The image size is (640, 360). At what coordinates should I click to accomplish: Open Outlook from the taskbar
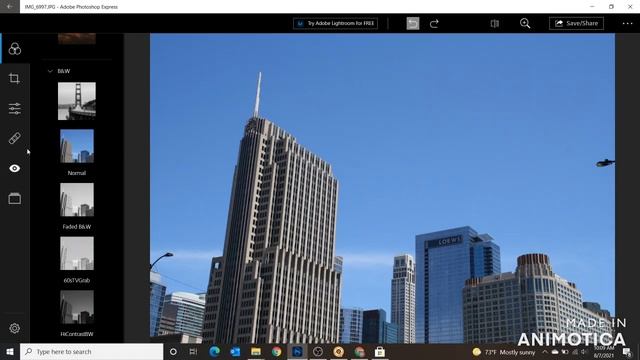(x=235, y=351)
